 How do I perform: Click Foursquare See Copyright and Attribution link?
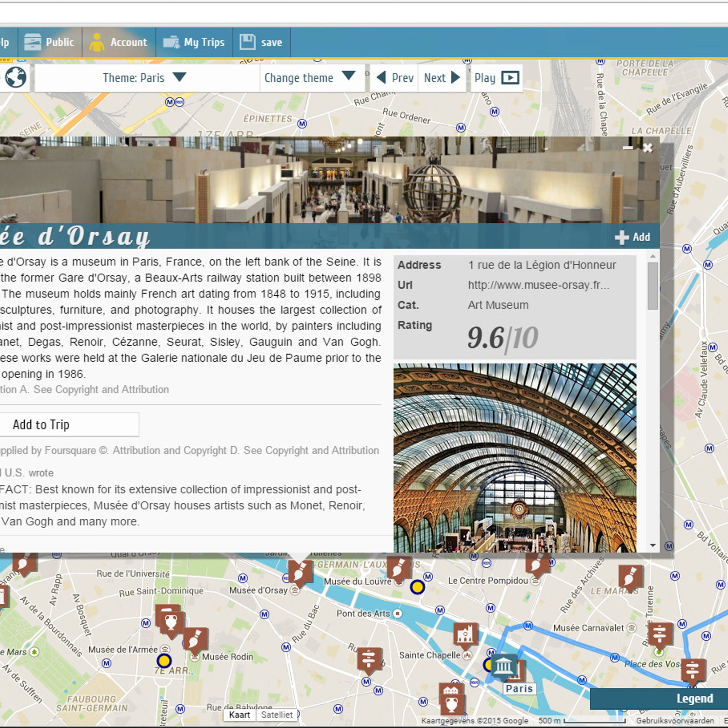click(x=311, y=450)
